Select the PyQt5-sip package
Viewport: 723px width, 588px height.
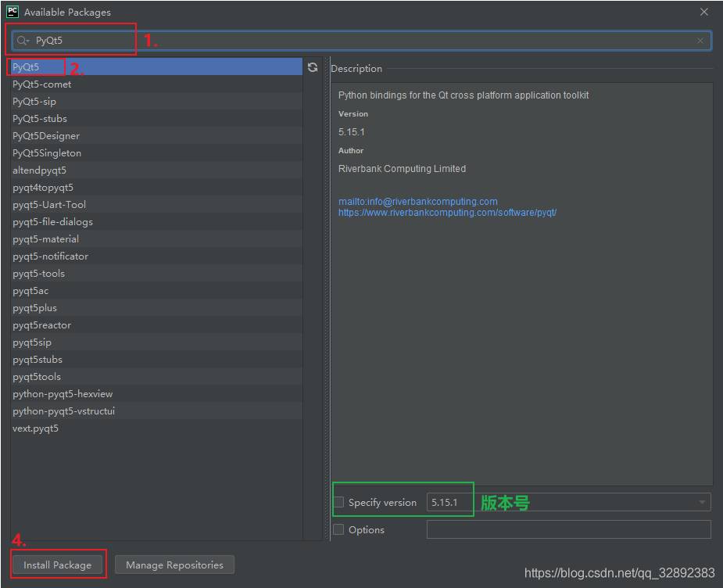click(34, 102)
